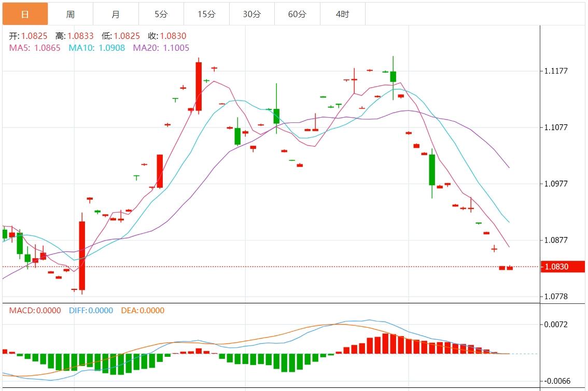Open the 月 monthly chart tab
The image size is (588, 391).
[116, 14]
